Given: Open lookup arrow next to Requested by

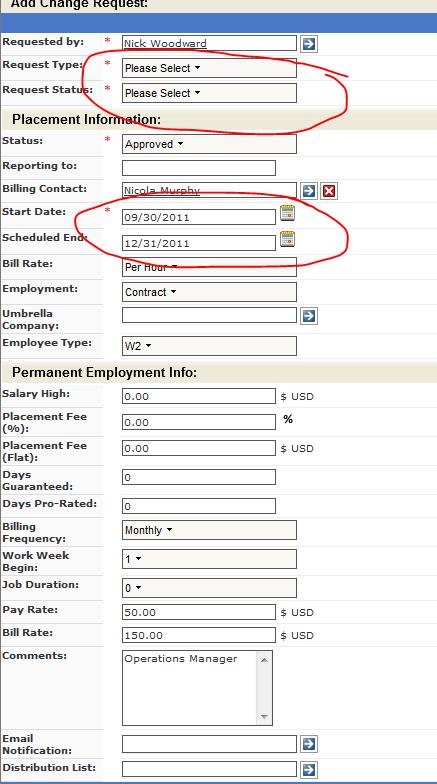Looking at the screenshot, I should (x=309, y=44).
